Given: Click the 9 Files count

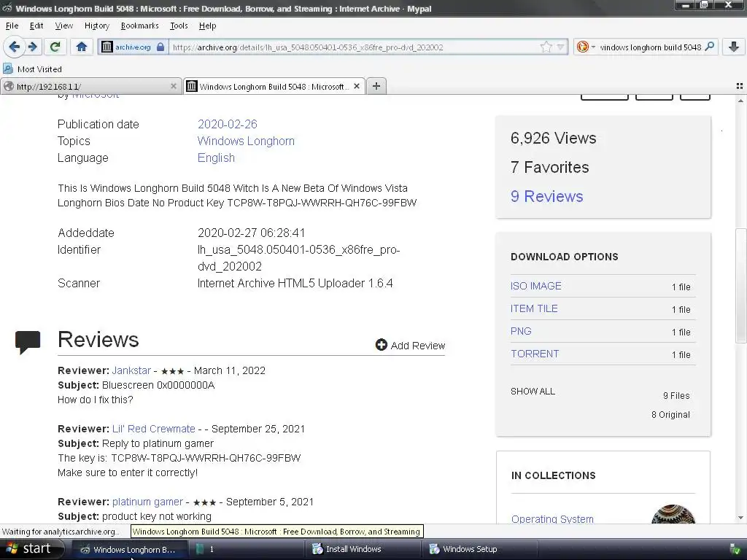Looking at the screenshot, I should pos(676,396).
